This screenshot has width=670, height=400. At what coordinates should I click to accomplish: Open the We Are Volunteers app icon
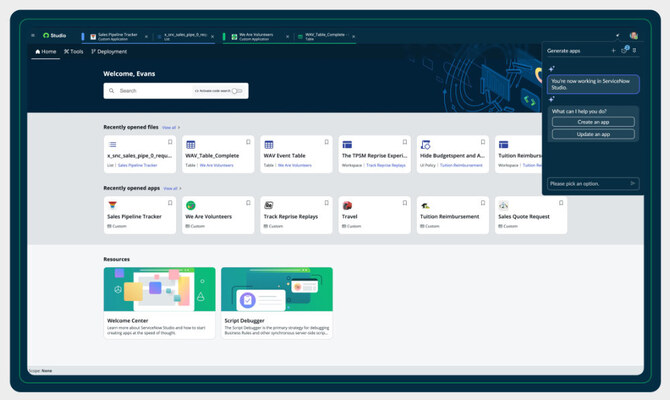[190, 205]
